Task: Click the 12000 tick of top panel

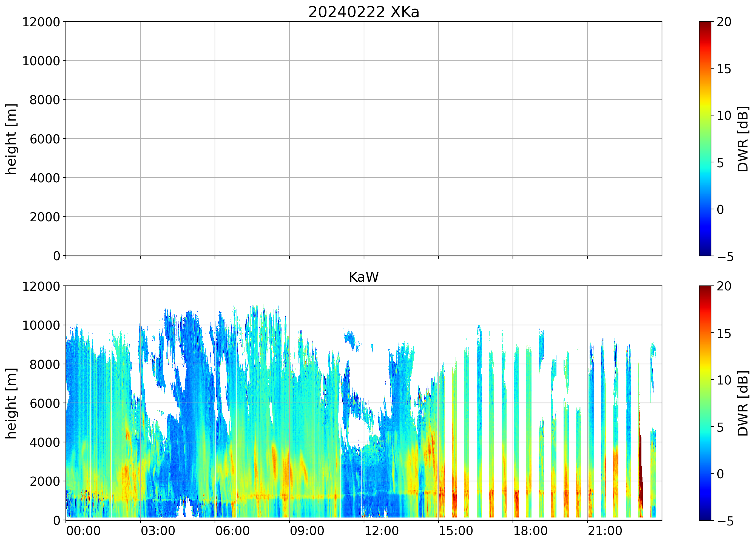Action: coord(41,22)
